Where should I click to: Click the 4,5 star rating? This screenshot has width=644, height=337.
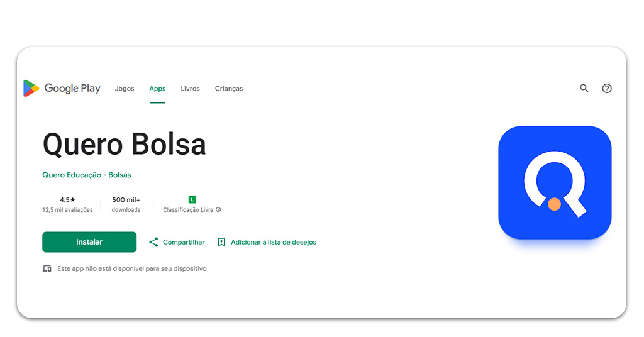[x=67, y=200]
